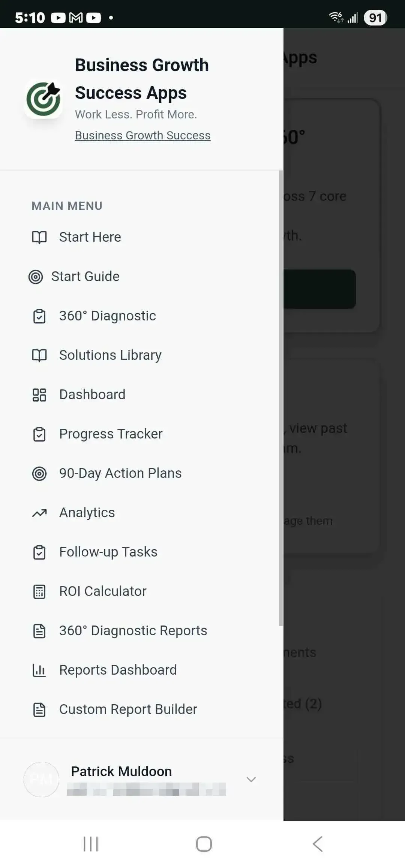
Task: Click the bar chart icon beside Reports Dashboard
Action: pos(39,670)
